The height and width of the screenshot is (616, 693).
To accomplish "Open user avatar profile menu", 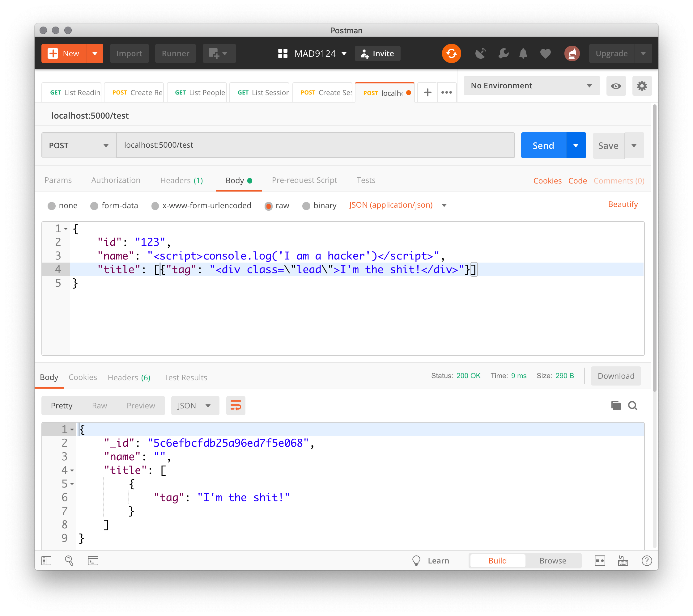I will point(572,53).
